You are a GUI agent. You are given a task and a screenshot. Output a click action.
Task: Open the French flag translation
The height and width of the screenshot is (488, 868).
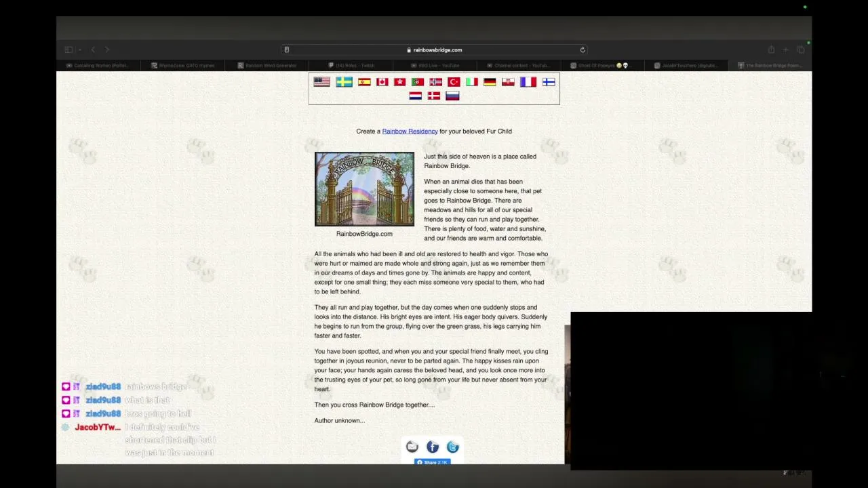[528, 82]
